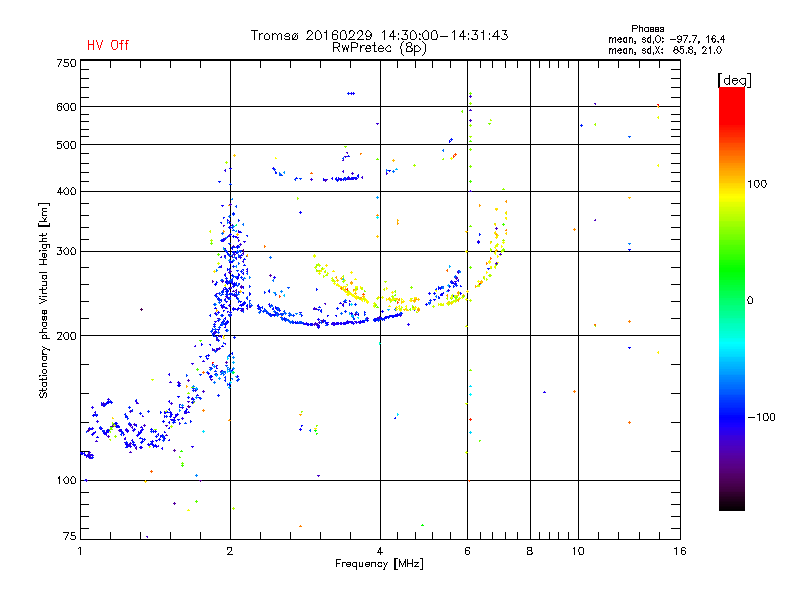Viewport: 800px width, 600px height.
Task: Click the x-axis tick label '8'
Action: 530,551
